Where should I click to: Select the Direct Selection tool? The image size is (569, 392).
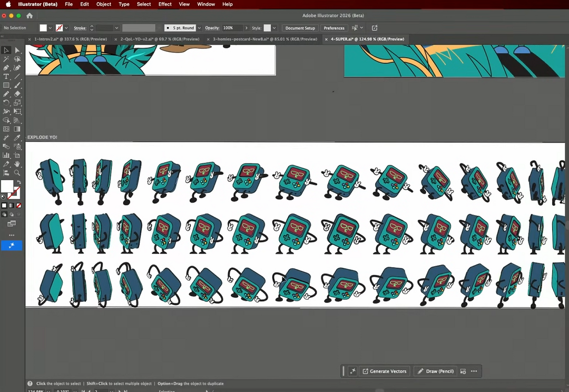click(x=17, y=51)
